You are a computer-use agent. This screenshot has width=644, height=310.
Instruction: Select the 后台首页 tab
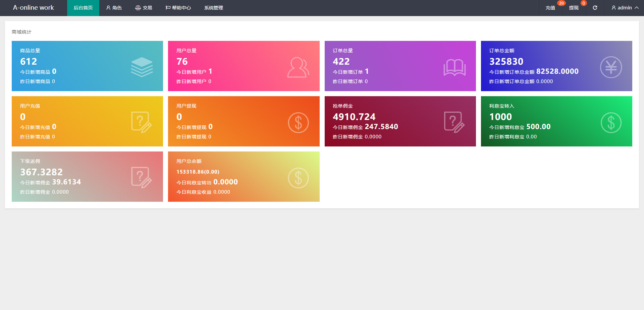(x=83, y=8)
